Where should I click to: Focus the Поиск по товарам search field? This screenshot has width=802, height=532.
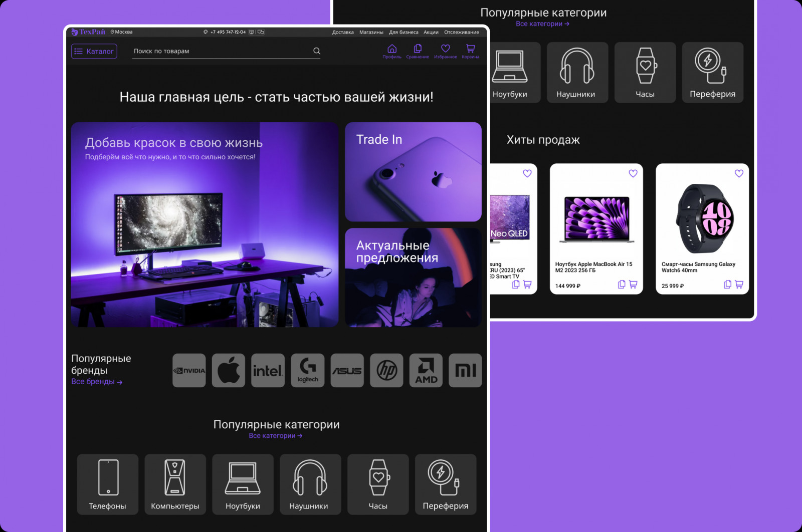coord(226,51)
